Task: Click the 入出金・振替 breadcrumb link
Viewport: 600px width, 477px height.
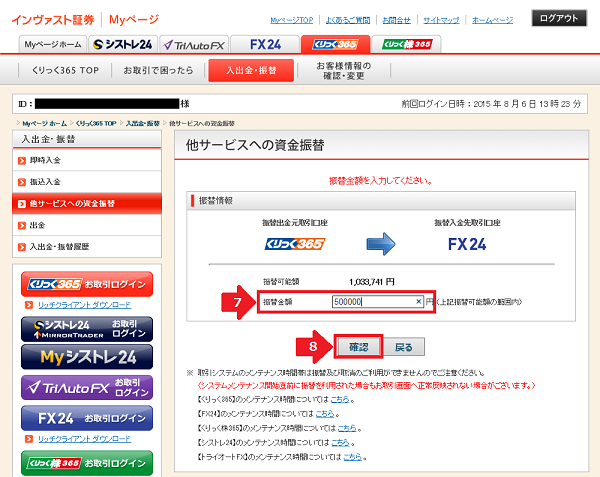Action: point(142,124)
